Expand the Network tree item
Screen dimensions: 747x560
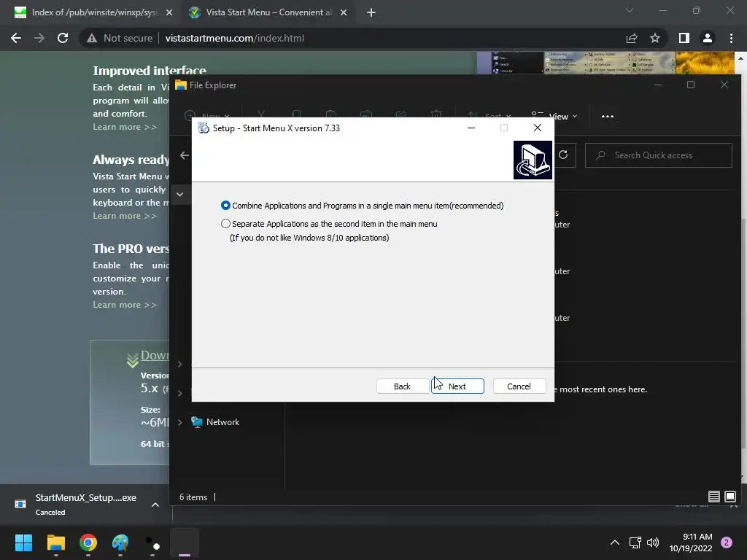tap(179, 422)
